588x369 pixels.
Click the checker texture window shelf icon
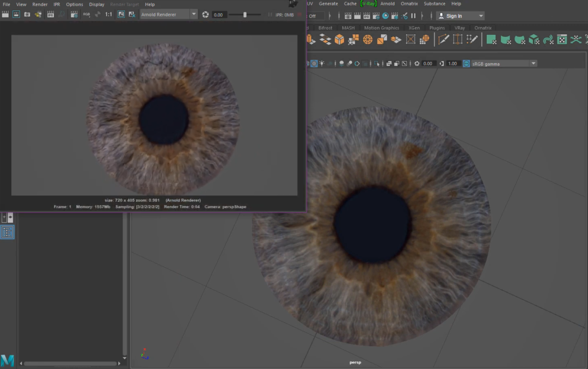[x=562, y=39]
